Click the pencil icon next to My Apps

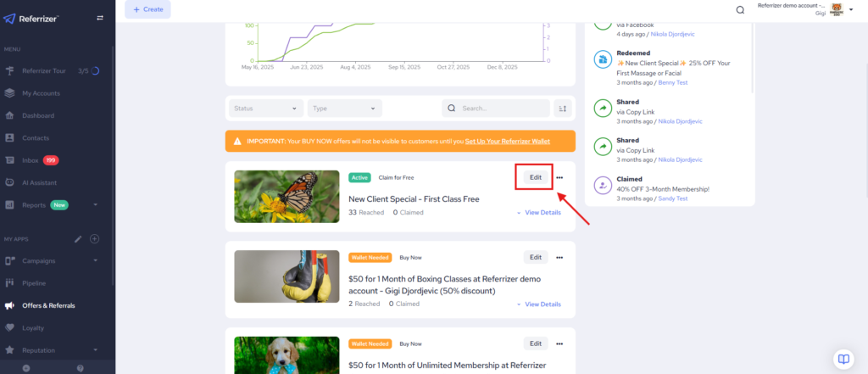[x=78, y=239]
